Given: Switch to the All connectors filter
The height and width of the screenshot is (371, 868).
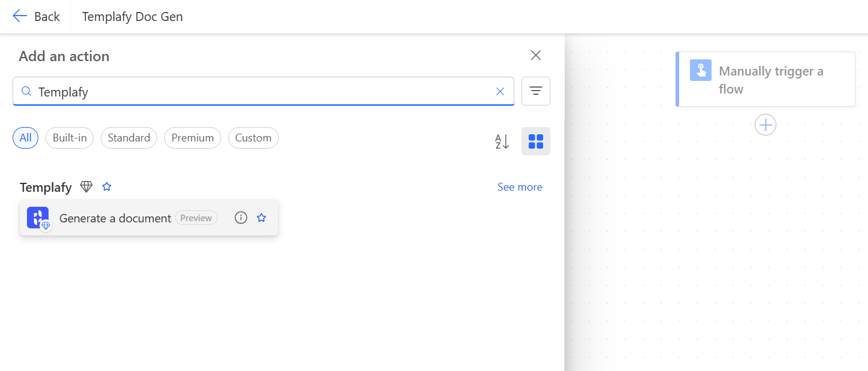Looking at the screenshot, I should tap(25, 138).
